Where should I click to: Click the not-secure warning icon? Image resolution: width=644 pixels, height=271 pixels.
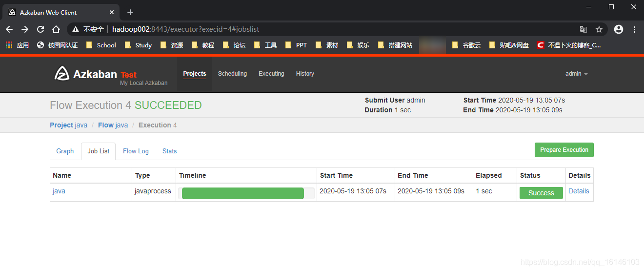pyautogui.click(x=76, y=29)
